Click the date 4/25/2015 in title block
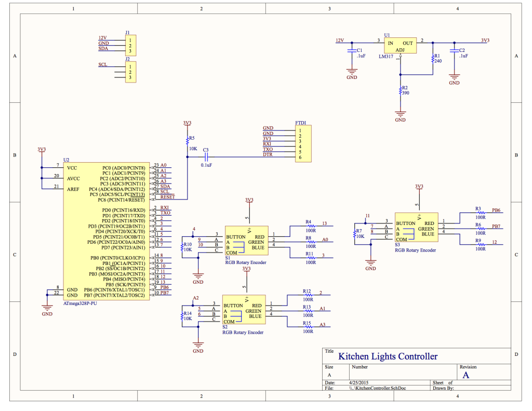Viewport: 532px width, 411px height. 358,382
